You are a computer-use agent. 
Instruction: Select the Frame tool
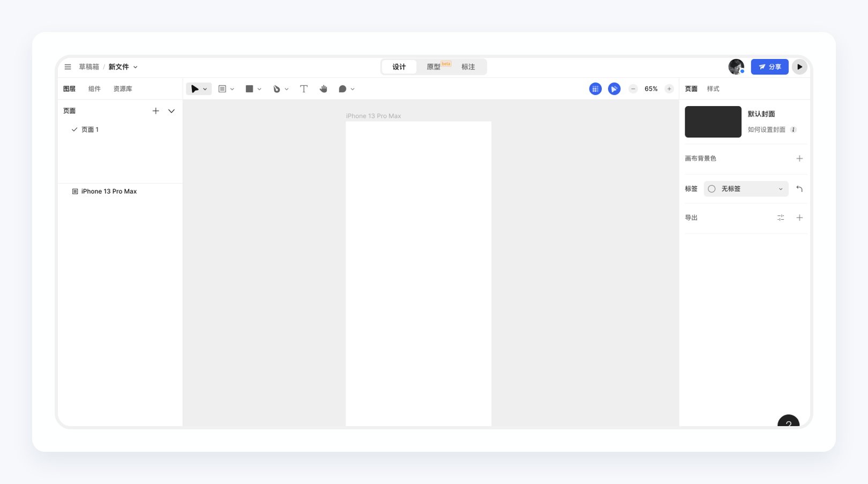pyautogui.click(x=222, y=89)
